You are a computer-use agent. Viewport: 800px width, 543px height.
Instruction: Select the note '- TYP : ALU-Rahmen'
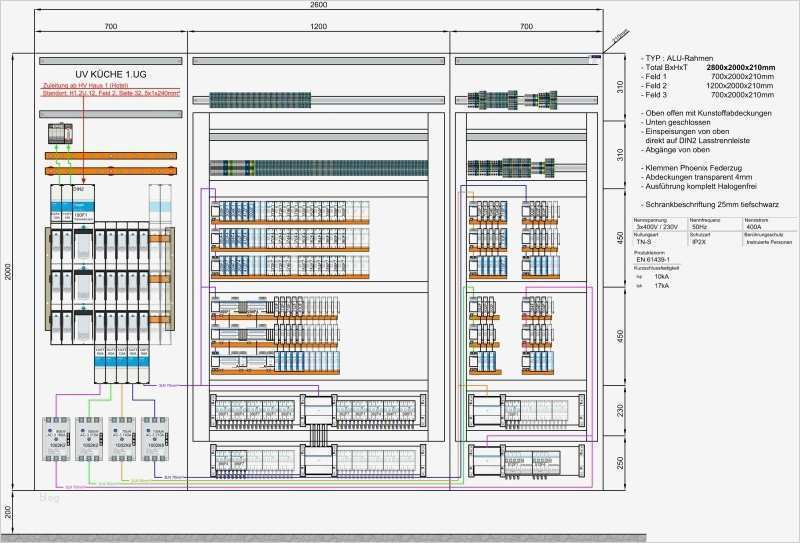677,58
